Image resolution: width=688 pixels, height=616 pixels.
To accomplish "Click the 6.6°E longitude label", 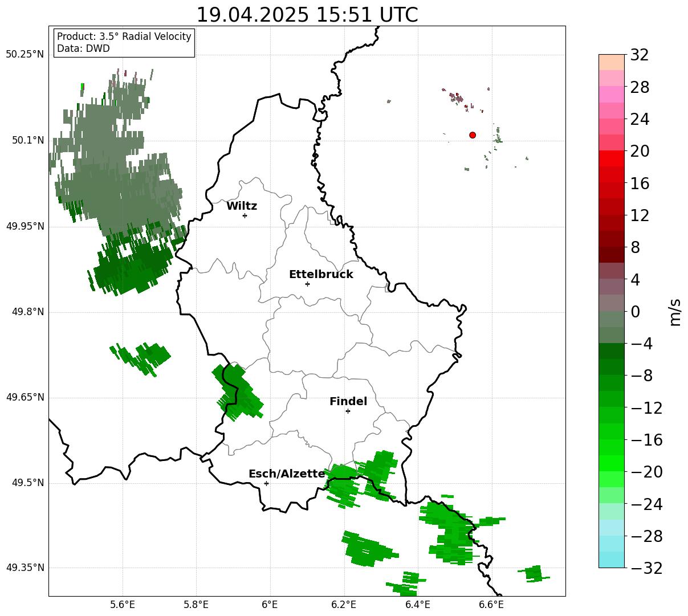I will (x=492, y=605).
